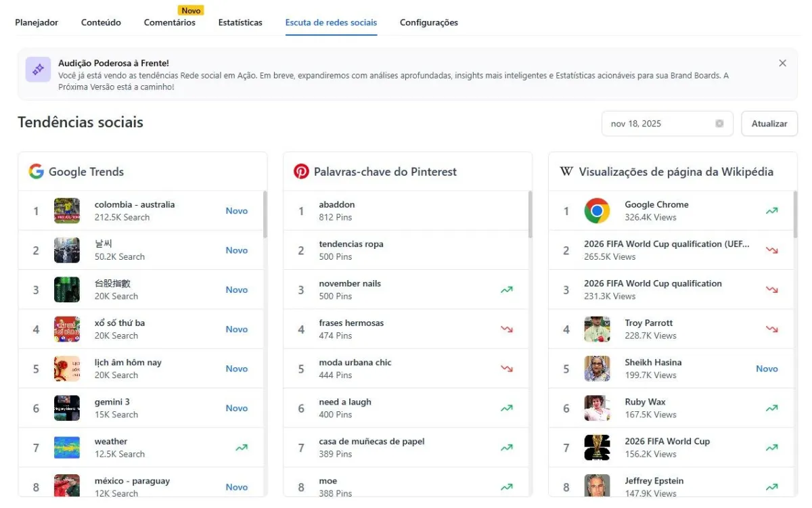Viewport: 812px width, 508px height.
Task: Click the Google Trends list scrollbar
Action: (x=265, y=214)
